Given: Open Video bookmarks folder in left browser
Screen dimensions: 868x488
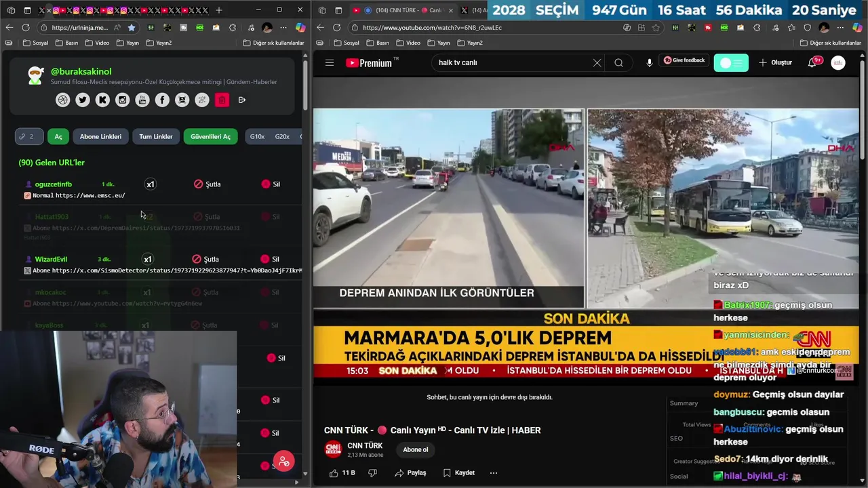Looking at the screenshot, I should (96, 43).
